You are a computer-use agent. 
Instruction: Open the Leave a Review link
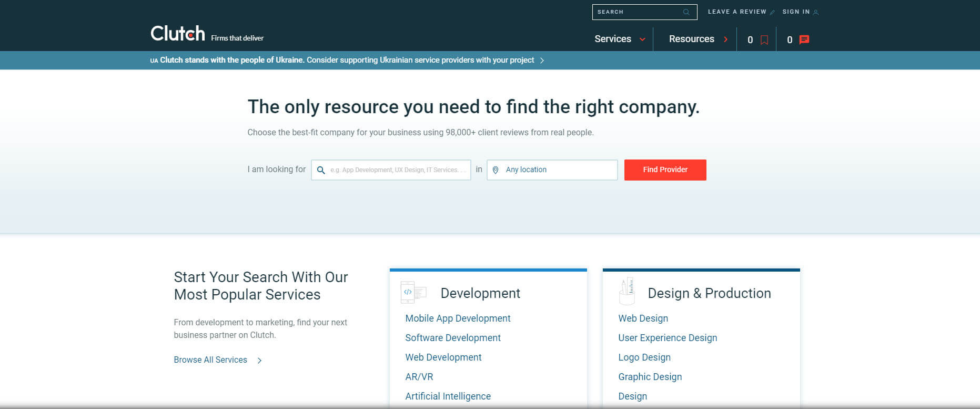[x=737, y=12]
